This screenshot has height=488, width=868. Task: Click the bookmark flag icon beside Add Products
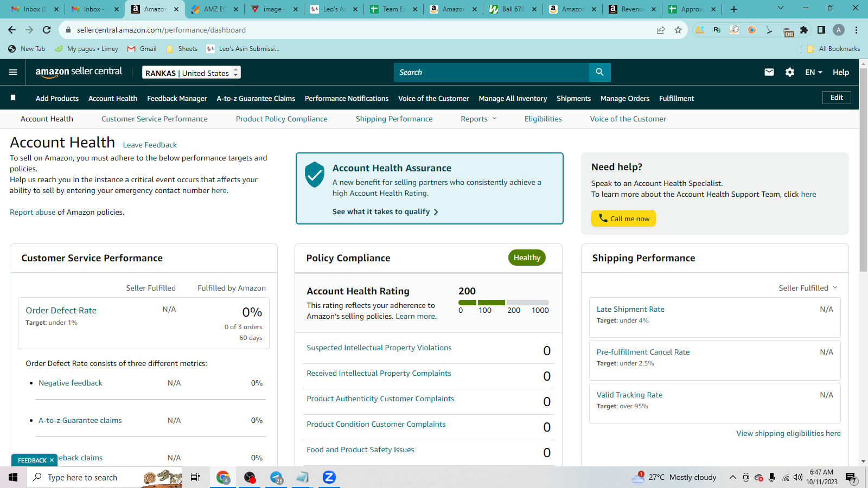pyautogui.click(x=13, y=98)
